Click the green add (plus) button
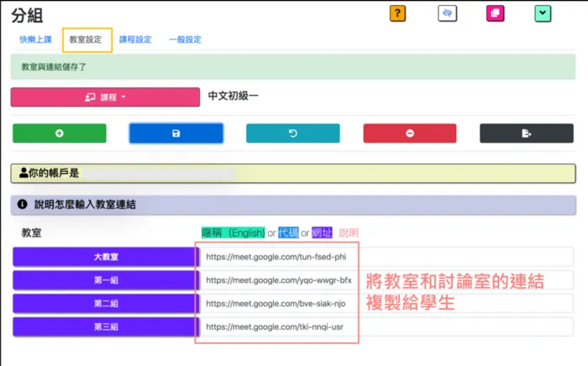The image size is (588, 366). tap(60, 133)
